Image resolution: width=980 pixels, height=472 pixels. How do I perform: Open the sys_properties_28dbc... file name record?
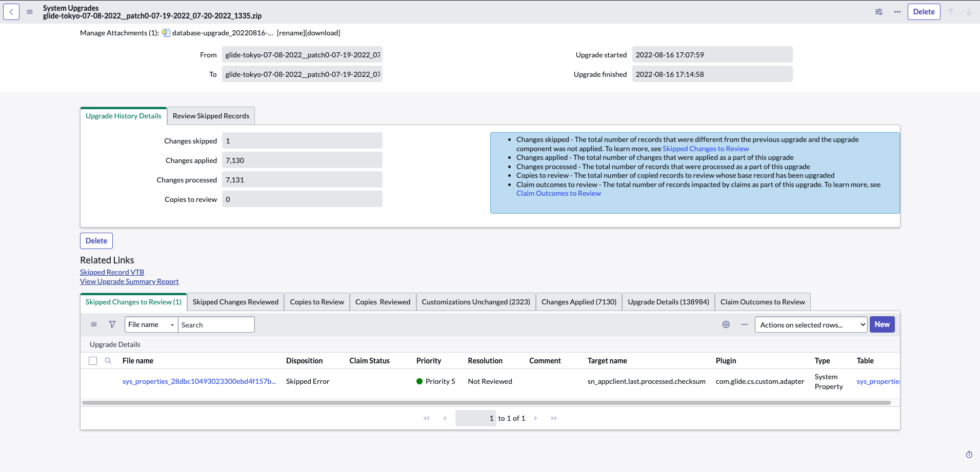point(199,381)
